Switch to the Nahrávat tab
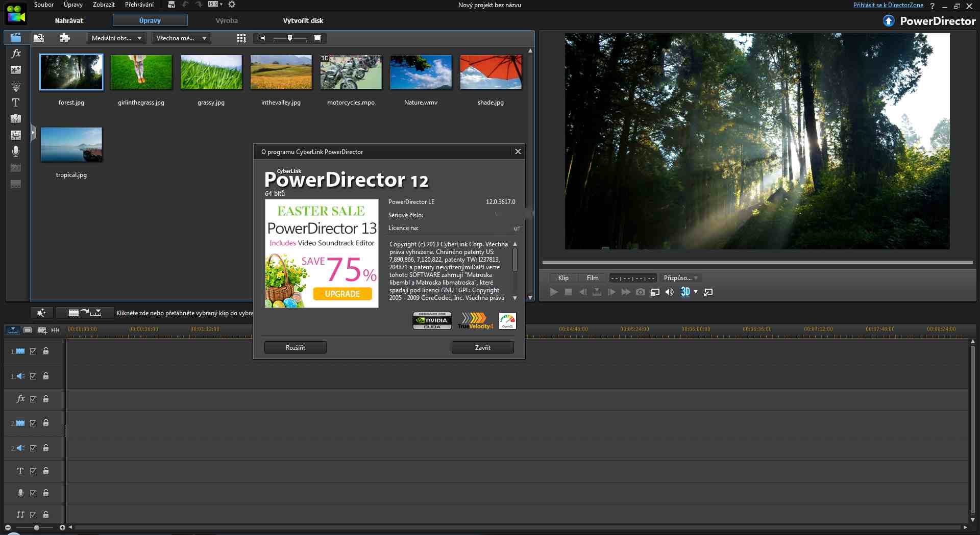This screenshot has width=980, height=535. (x=69, y=20)
